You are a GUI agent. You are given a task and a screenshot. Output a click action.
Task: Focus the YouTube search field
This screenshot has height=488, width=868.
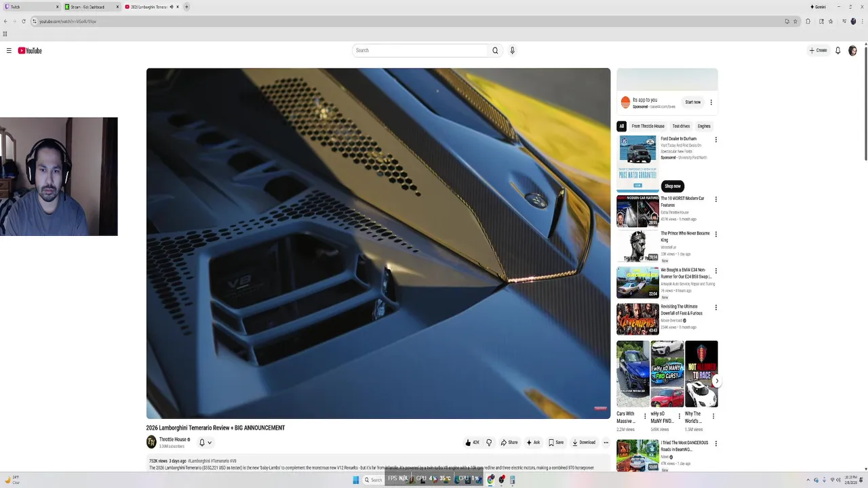click(420, 50)
